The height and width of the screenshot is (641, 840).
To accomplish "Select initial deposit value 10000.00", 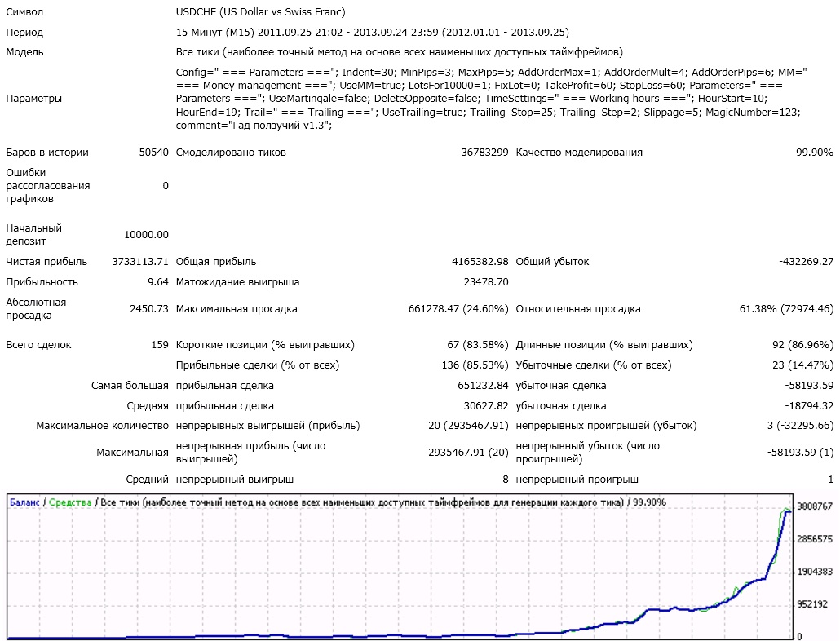I will coord(146,235).
